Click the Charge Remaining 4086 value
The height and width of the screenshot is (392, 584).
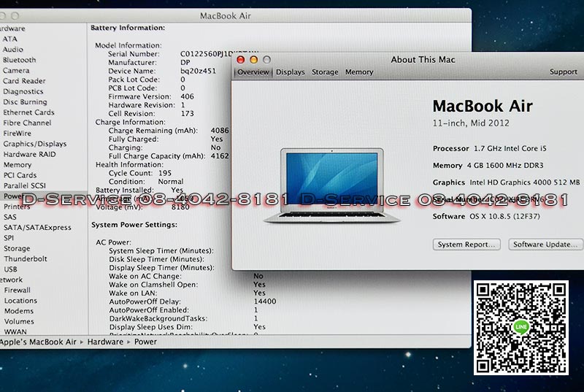coord(220,131)
